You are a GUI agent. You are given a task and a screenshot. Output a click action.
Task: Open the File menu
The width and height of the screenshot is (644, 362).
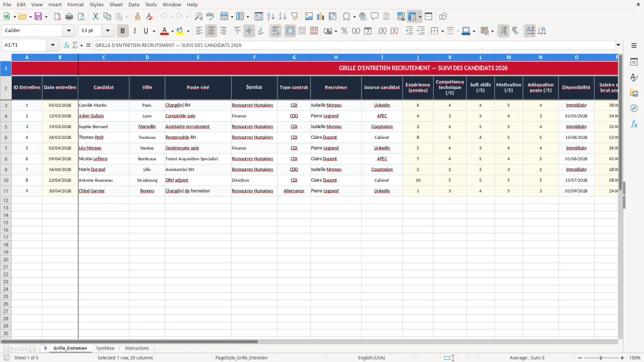7,4
